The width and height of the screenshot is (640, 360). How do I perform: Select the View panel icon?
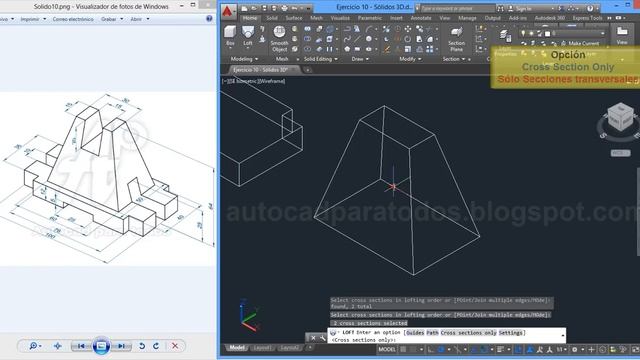pyautogui.click(x=622, y=31)
